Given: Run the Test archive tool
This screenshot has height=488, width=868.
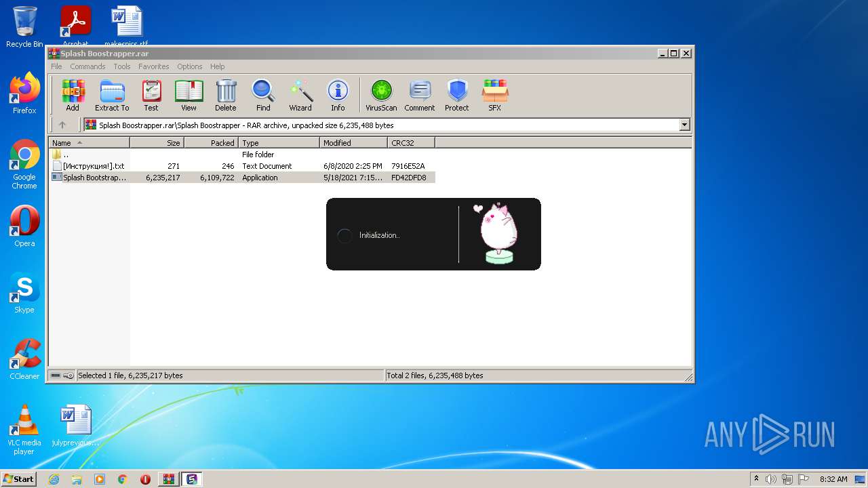Looking at the screenshot, I should 151,95.
